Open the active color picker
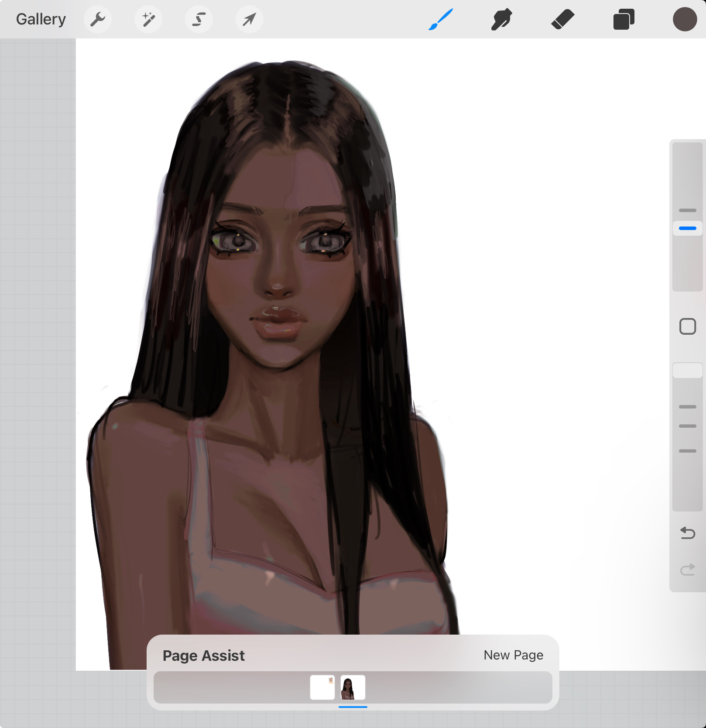This screenshot has width=706, height=728. pyautogui.click(x=685, y=19)
